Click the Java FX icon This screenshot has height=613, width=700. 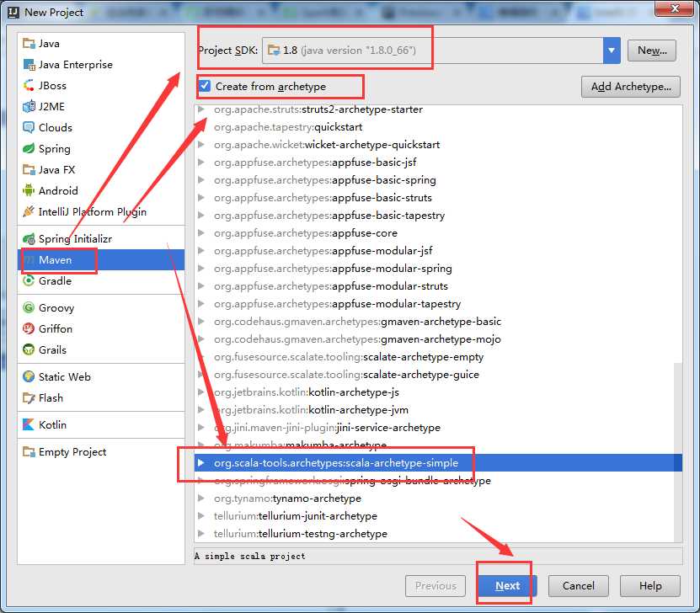29,169
